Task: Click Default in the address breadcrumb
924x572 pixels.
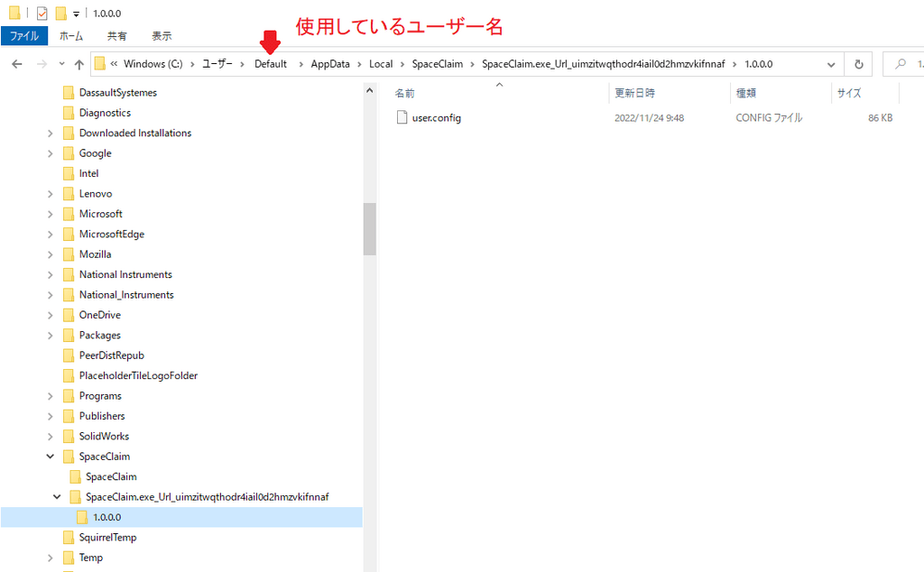Action: (271, 64)
